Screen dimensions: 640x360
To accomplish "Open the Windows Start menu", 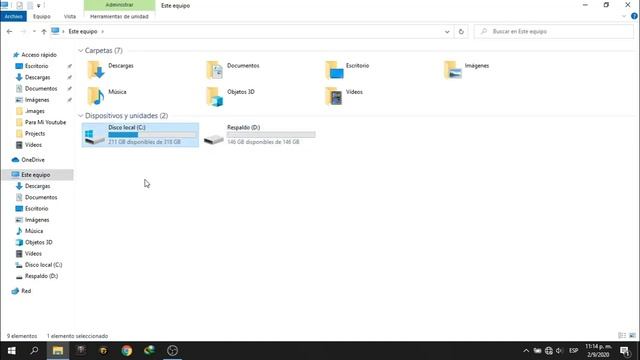I will pos(11,351).
